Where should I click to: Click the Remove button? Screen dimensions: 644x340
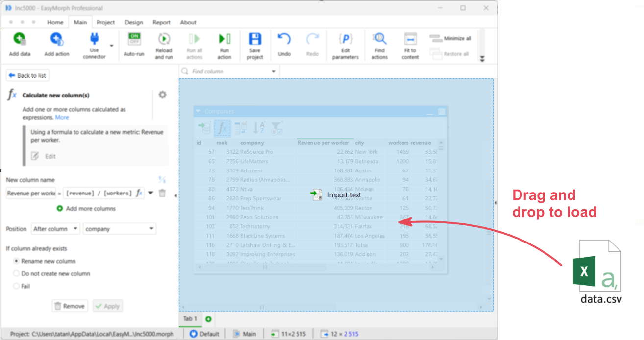tap(70, 306)
